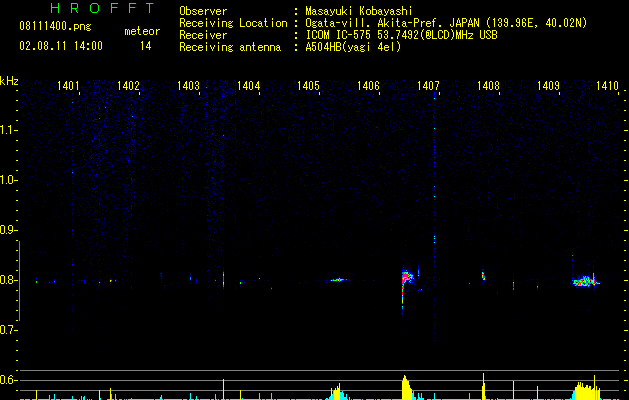629x400 pixels.
Task: Click the vertical echo streak before 1404
Action: point(223,279)
